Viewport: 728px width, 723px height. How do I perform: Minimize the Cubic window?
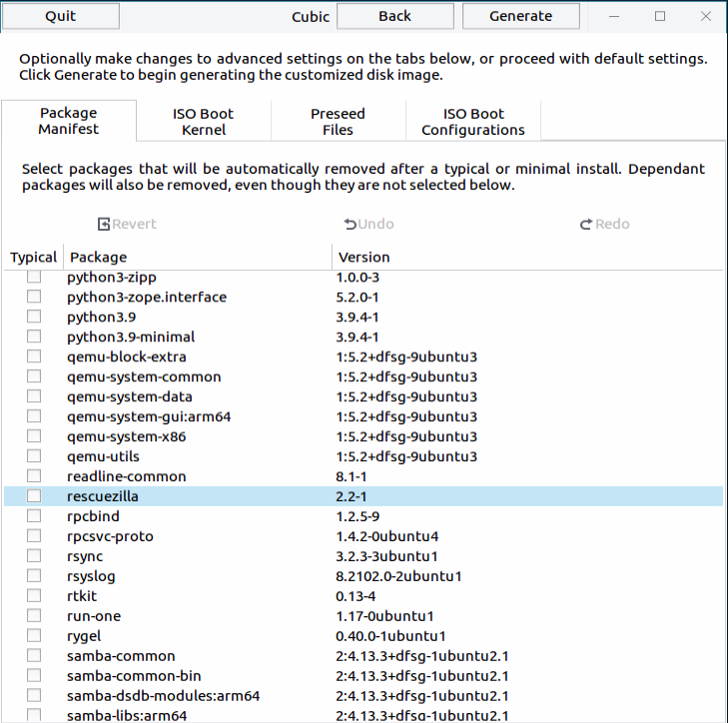click(x=614, y=16)
